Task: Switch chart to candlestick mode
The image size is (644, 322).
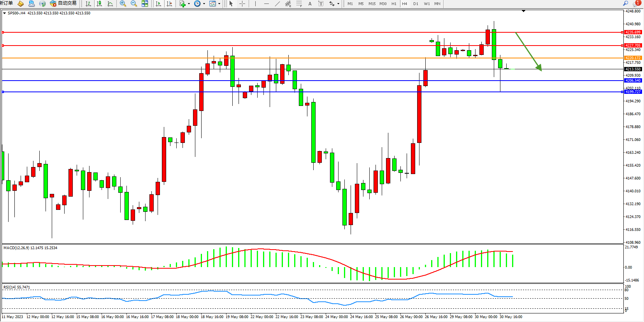Action: point(99,4)
